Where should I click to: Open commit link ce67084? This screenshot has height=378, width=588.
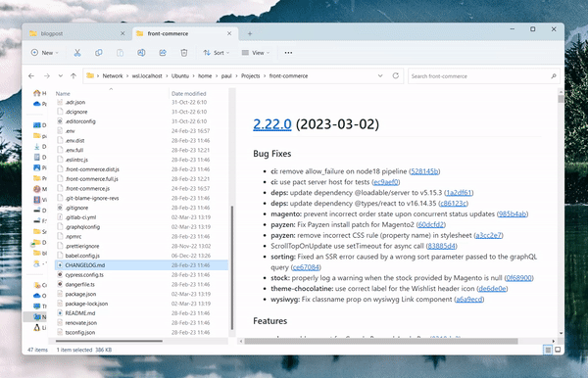[306, 267]
